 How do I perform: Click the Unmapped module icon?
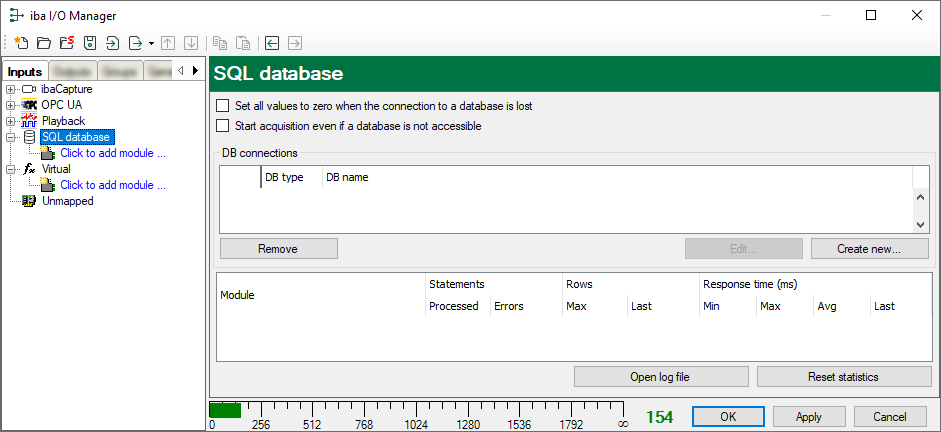click(x=29, y=201)
